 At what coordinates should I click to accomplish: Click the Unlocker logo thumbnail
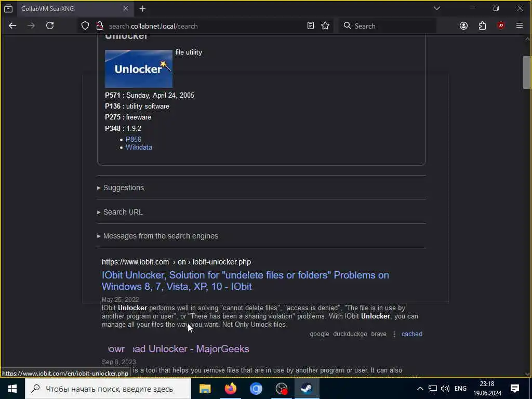(138, 69)
